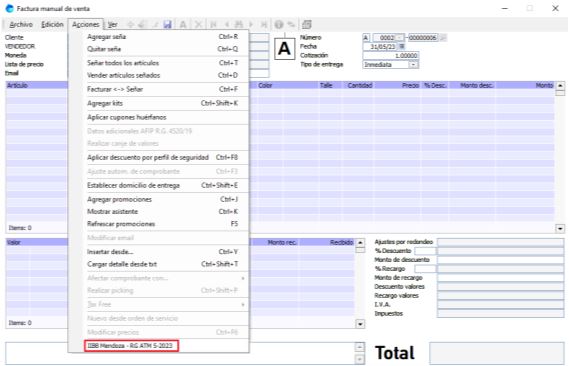
Task: Click the notes text area at bottom
Action: click(180, 353)
